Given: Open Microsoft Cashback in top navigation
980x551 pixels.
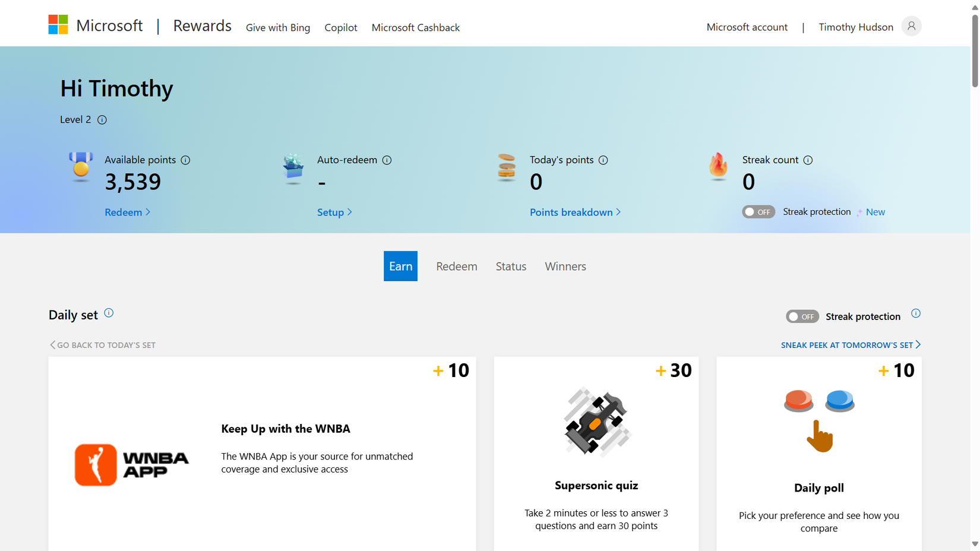Looking at the screenshot, I should tap(415, 27).
